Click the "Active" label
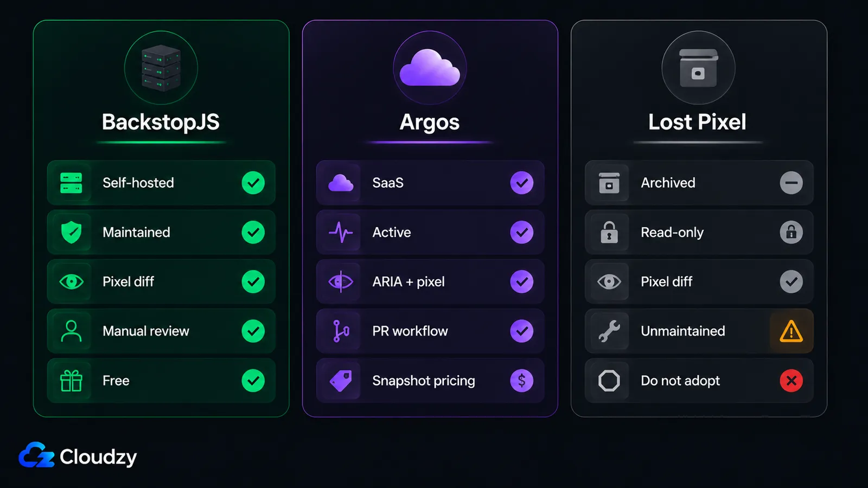Image resolution: width=868 pixels, height=488 pixels. point(392,232)
